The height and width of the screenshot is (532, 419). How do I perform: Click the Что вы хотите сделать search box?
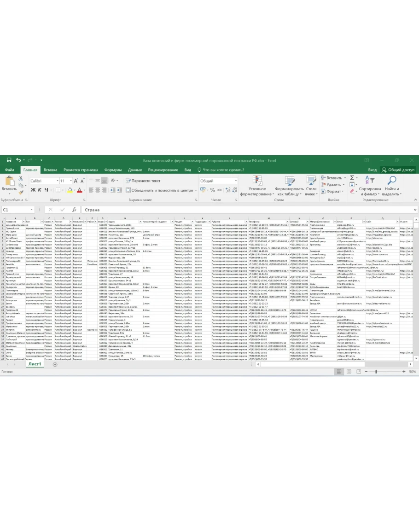(221, 170)
